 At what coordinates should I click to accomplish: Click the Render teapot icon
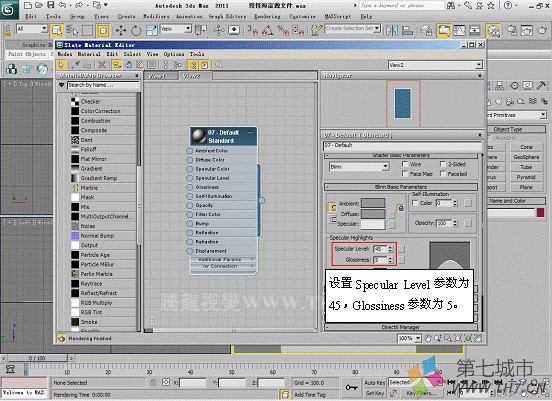click(542, 31)
